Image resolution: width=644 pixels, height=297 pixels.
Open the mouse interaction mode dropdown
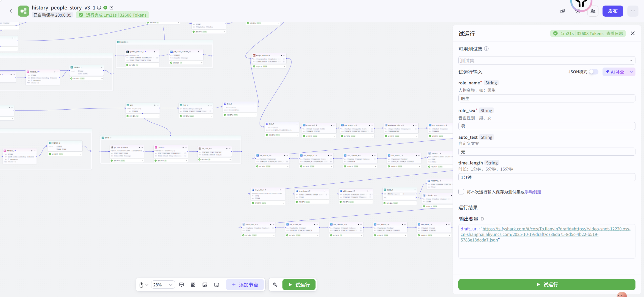[x=144, y=285]
